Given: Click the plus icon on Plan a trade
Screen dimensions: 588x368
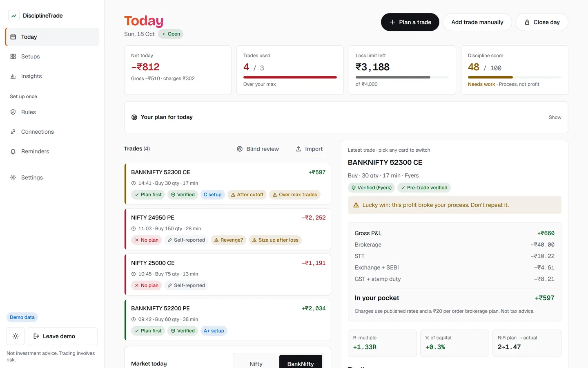Looking at the screenshot, I should (x=392, y=22).
